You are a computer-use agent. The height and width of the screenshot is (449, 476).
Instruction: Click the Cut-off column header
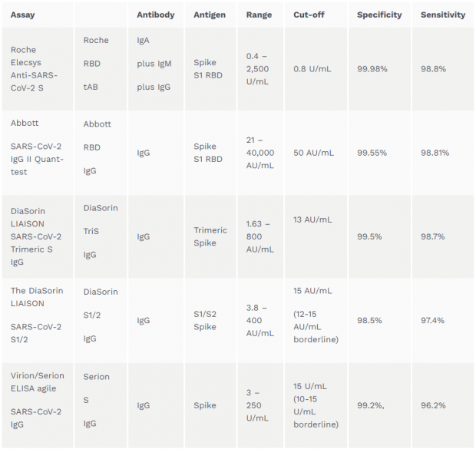(x=309, y=15)
